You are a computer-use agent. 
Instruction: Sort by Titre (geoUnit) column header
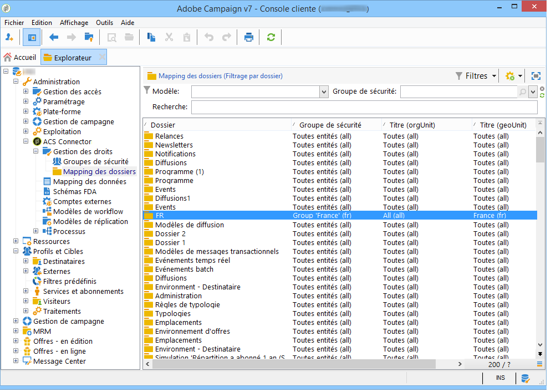[504, 125]
